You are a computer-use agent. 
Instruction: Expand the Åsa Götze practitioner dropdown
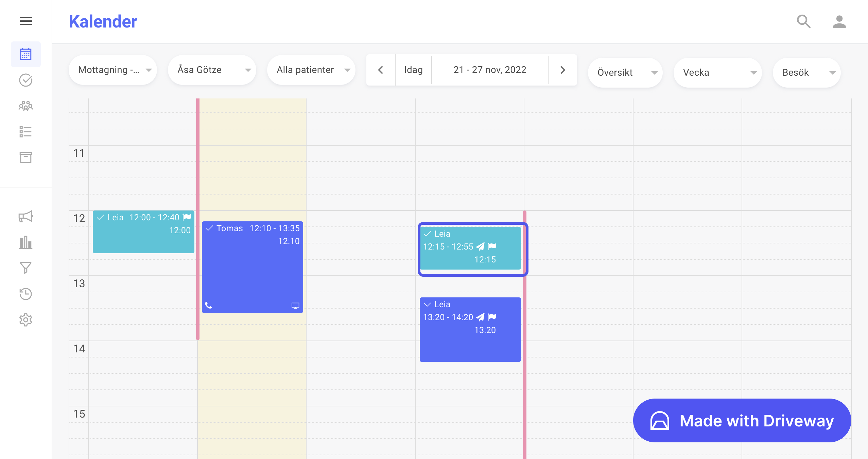(212, 70)
